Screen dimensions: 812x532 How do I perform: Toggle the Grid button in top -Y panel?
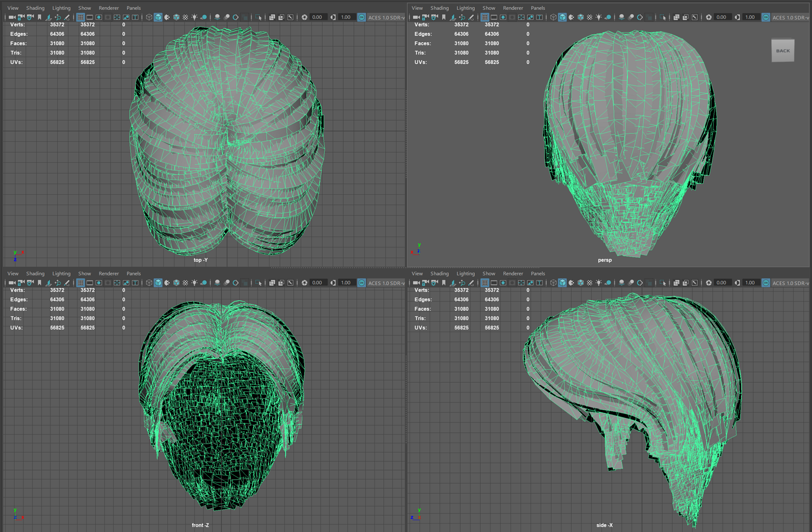(81, 17)
